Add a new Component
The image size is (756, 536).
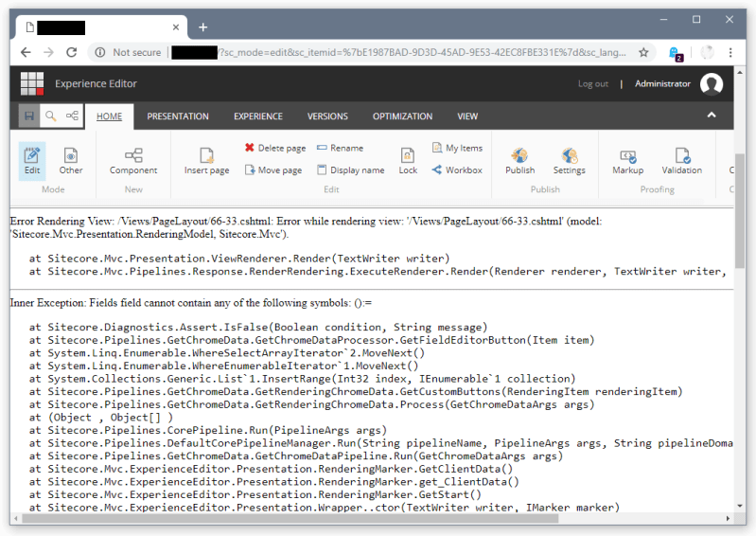tap(133, 161)
